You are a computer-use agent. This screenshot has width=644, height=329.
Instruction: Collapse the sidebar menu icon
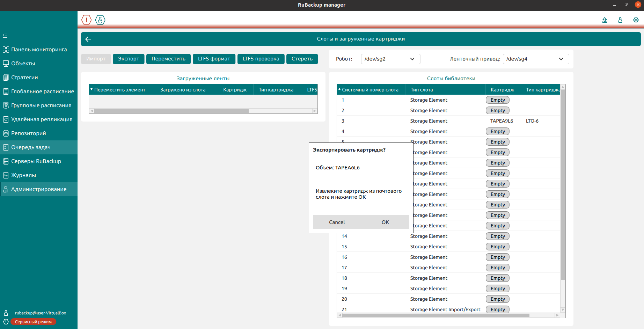click(x=5, y=36)
